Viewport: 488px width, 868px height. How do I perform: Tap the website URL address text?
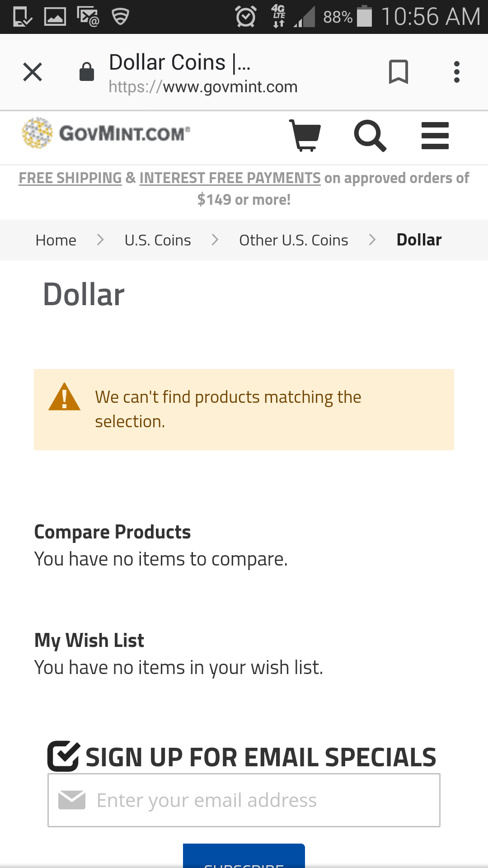click(x=203, y=86)
